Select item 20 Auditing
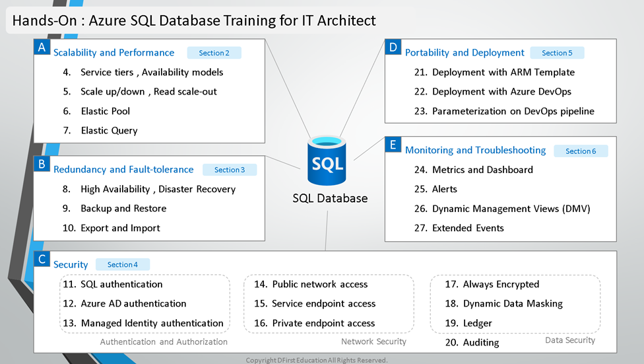Screen dimensions: 644x364 click(x=472, y=343)
